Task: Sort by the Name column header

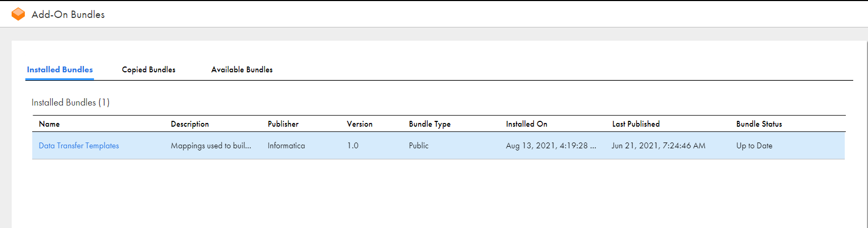Action: [49, 124]
